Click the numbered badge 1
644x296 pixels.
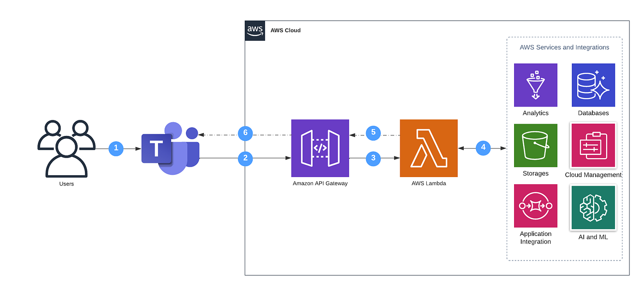click(x=116, y=148)
